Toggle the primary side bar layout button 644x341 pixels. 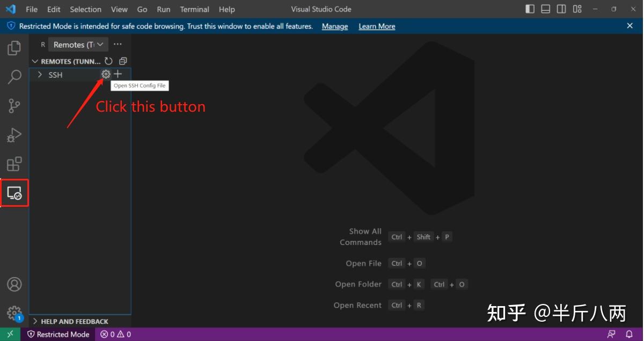click(x=530, y=9)
